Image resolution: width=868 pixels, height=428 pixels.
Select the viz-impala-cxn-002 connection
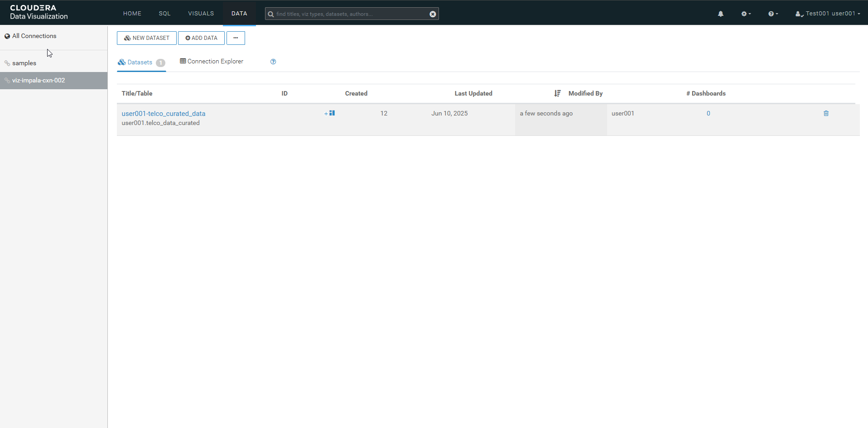point(53,81)
